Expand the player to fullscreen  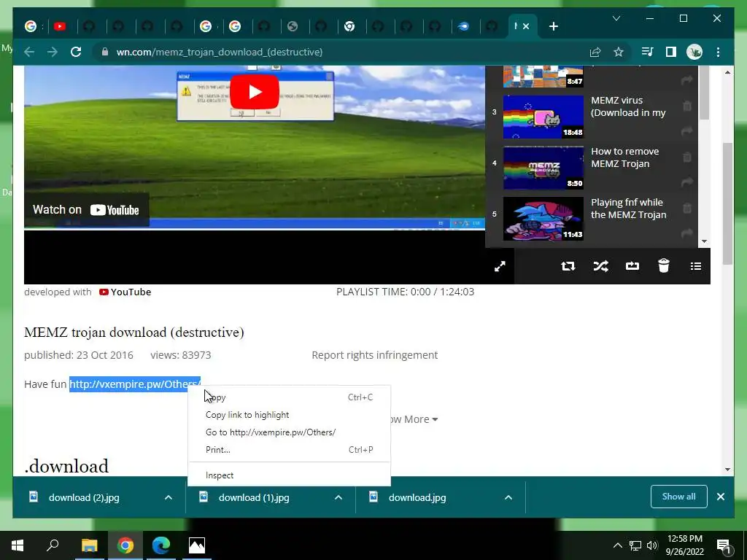click(x=500, y=266)
